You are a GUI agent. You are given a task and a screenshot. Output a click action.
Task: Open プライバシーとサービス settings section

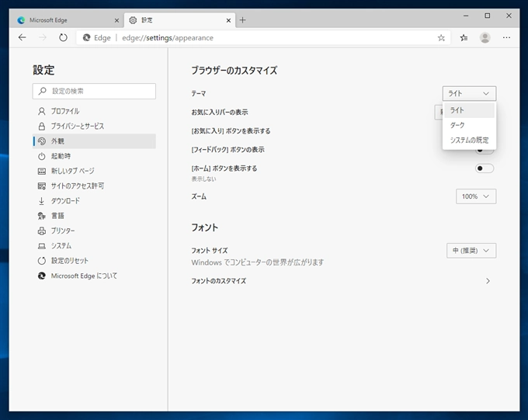(x=94, y=127)
